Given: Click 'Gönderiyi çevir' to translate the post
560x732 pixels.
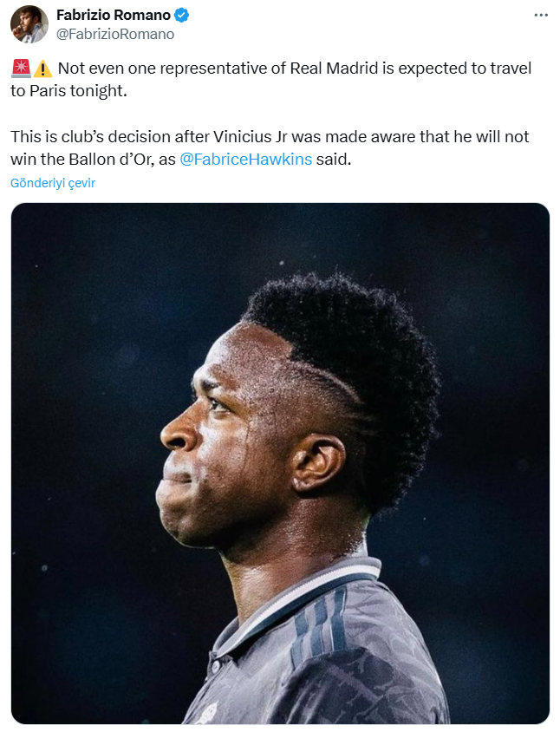Looking at the screenshot, I should (53, 183).
